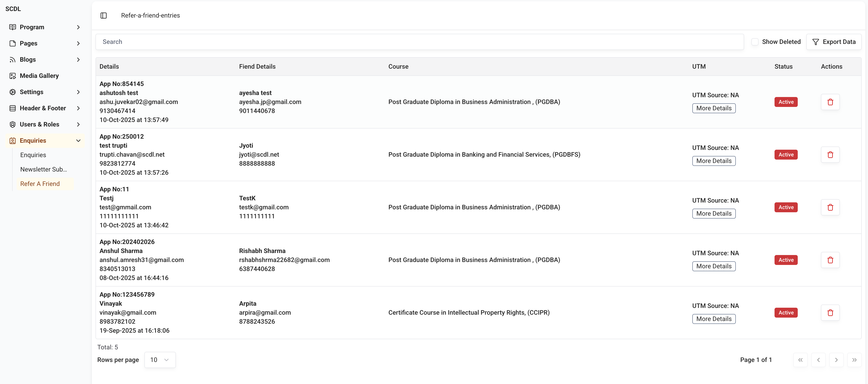
Task: Click the Export Data button
Action: (x=834, y=42)
